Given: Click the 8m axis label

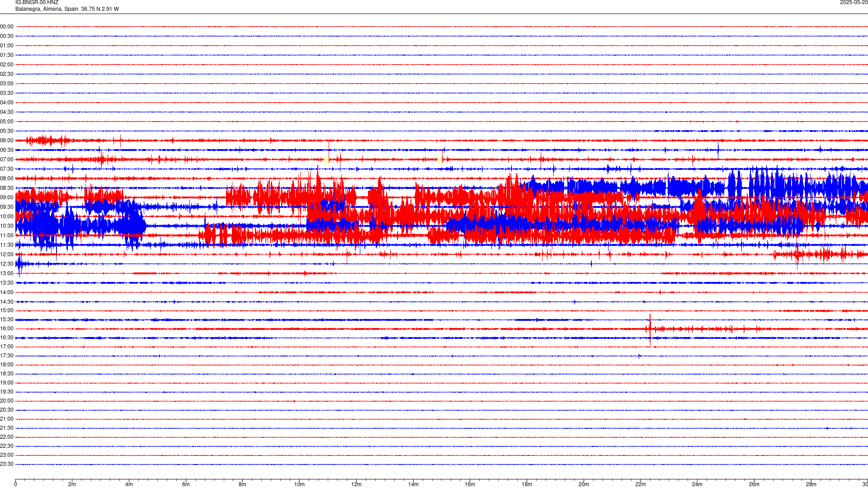Looking at the screenshot, I should coord(243,484).
